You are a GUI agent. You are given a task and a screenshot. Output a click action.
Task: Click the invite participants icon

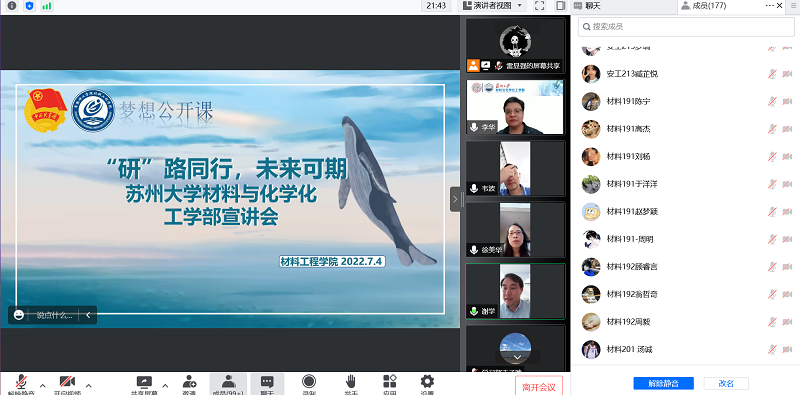pos(189,381)
